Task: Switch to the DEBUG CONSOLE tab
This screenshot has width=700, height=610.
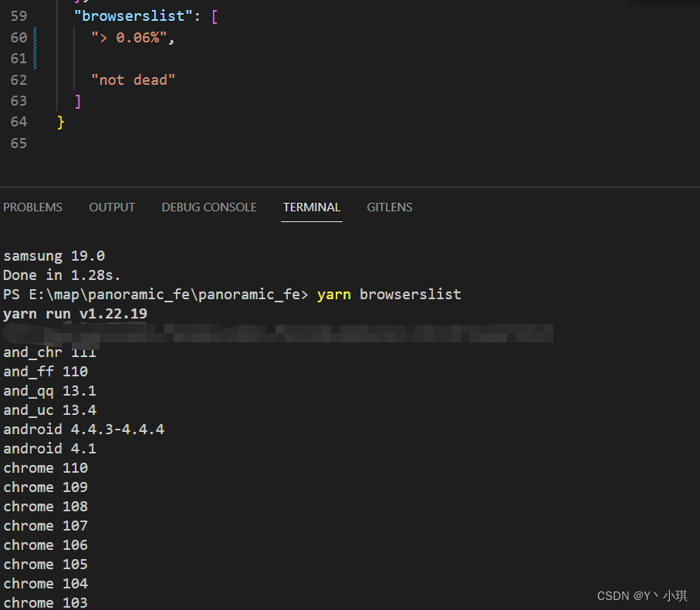Action: (208, 207)
